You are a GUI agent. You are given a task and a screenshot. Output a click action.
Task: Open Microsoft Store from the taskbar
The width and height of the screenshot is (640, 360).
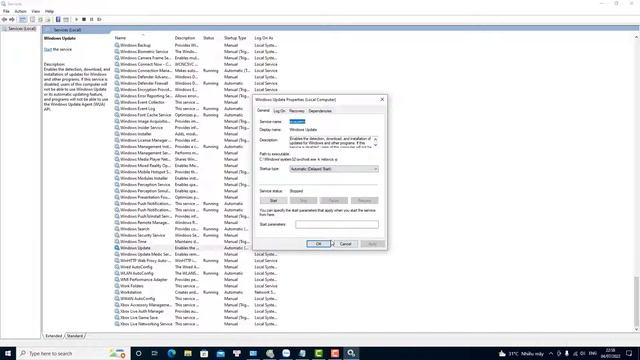pyautogui.click(x=204, y=353)
